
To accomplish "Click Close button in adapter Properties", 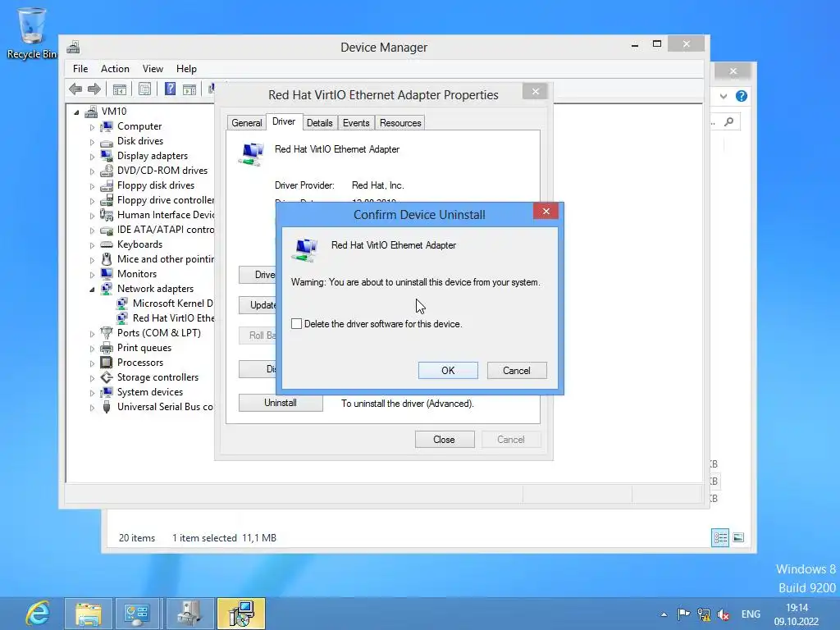I will 444,440.
